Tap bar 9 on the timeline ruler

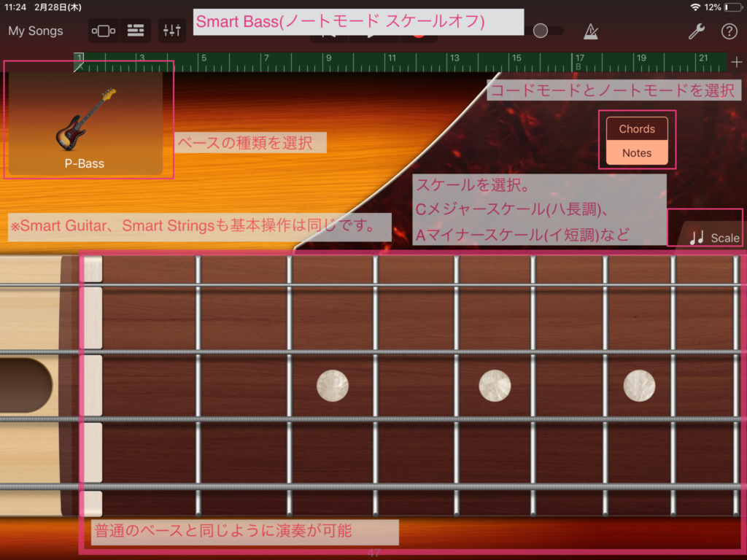click(328, 57)
